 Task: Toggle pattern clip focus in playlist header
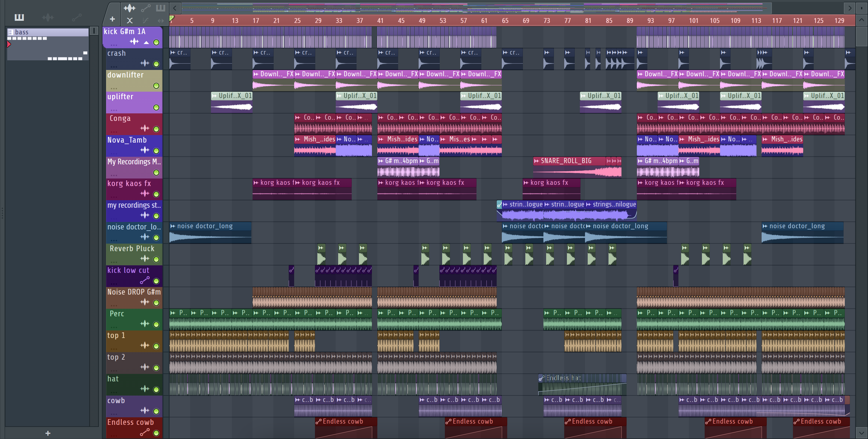tap(160, 8)
